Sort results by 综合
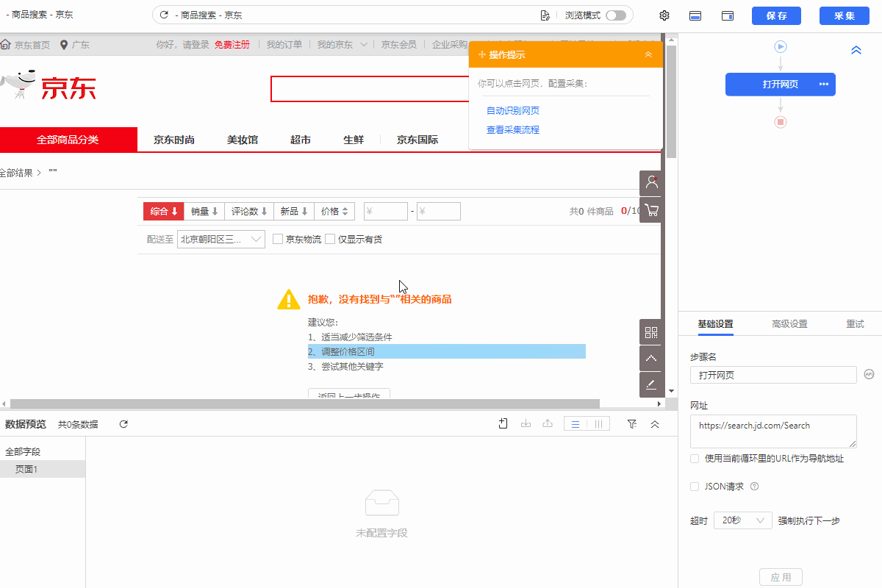882x588 pixels. tap(163, 211)
